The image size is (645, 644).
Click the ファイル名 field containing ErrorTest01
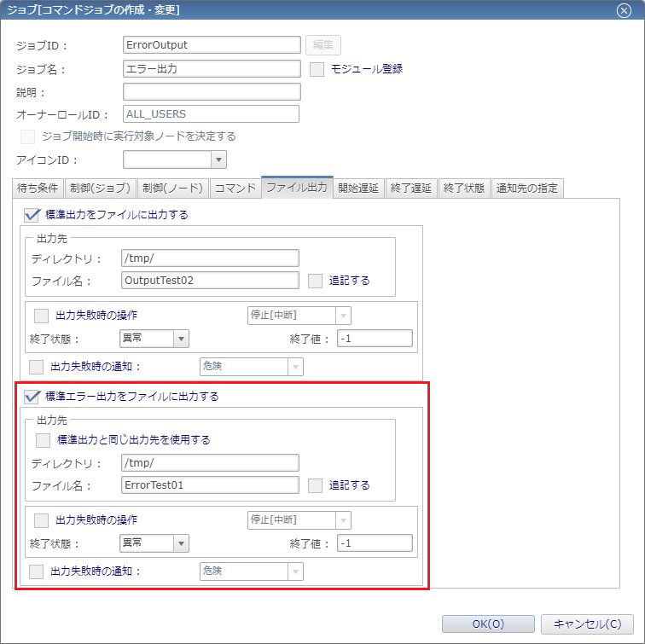pos(210,485)
